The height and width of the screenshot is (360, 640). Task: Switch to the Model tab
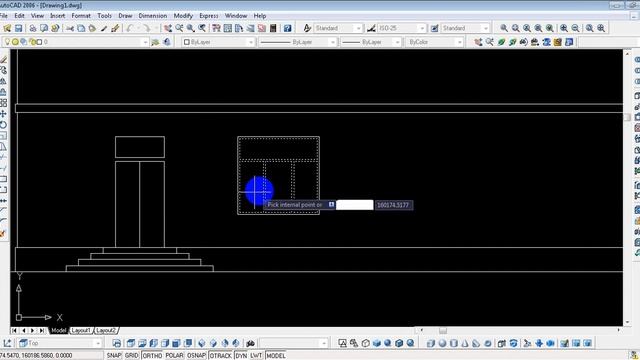pyautogui.click(x=58, y=330)
